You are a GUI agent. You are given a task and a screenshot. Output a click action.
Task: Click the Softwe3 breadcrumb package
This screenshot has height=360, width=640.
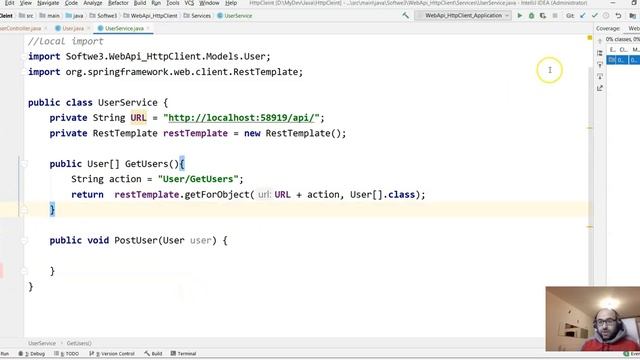pos(103,16)
